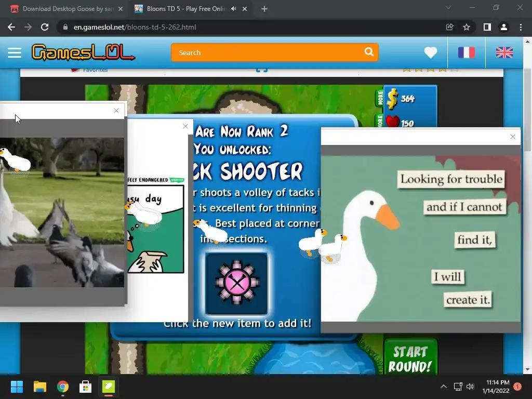Close the Looking for trouble meme window
This screenshot has height=399, width=532.
(x=513, y=137)
